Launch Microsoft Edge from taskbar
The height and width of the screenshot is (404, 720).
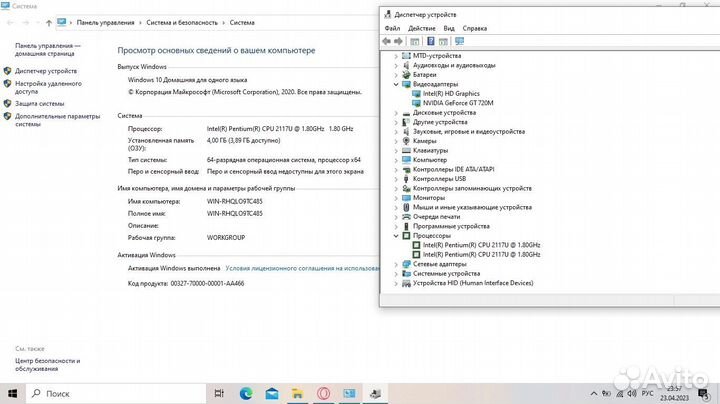point(246,393)
